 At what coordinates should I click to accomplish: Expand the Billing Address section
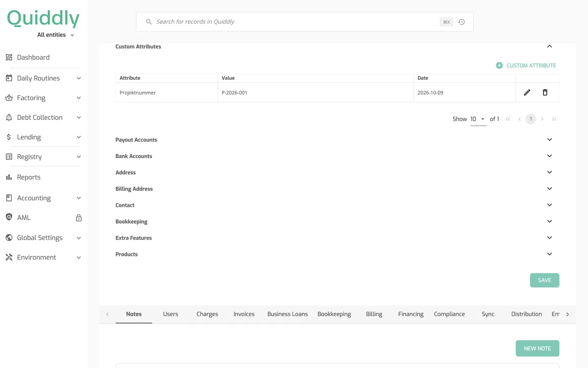(x=550, y=188)
